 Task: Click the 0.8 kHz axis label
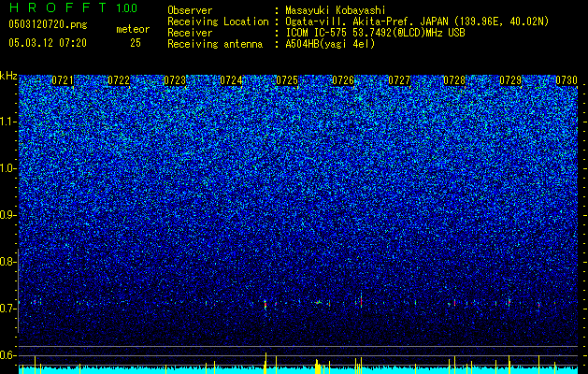pyautogui.click(x=7, y=262)
